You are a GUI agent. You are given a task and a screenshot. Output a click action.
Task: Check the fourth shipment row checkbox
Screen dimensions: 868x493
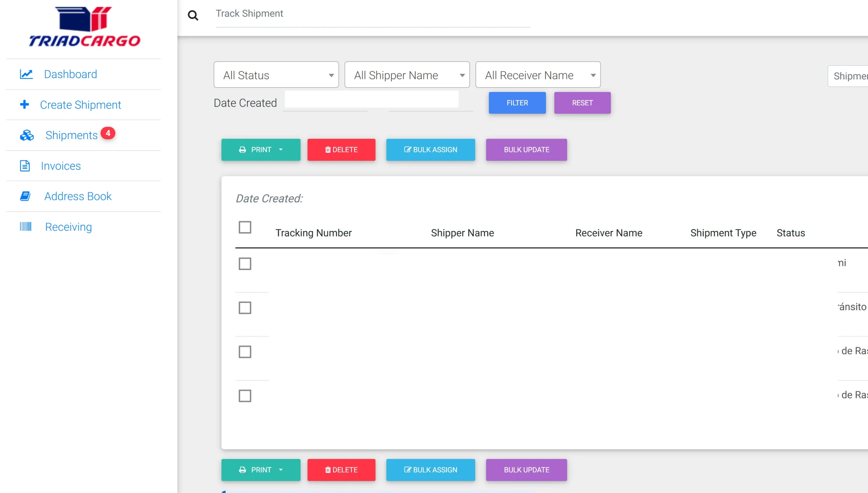(245, 396)
